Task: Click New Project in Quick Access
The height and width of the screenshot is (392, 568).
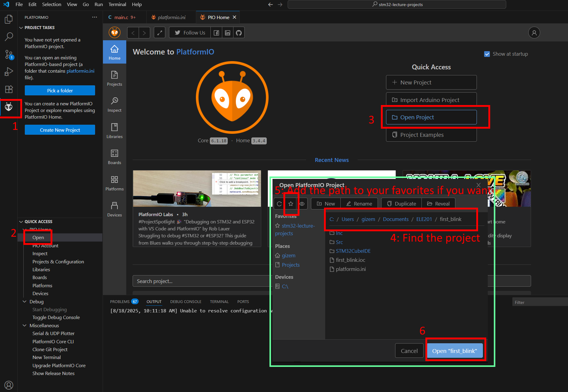Action: coord(431,82)
